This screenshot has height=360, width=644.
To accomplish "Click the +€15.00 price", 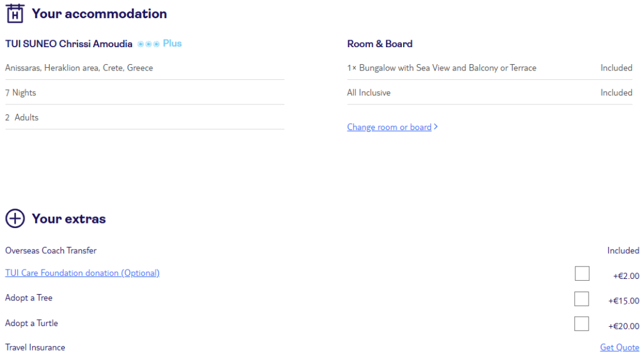I will [623, 301].
